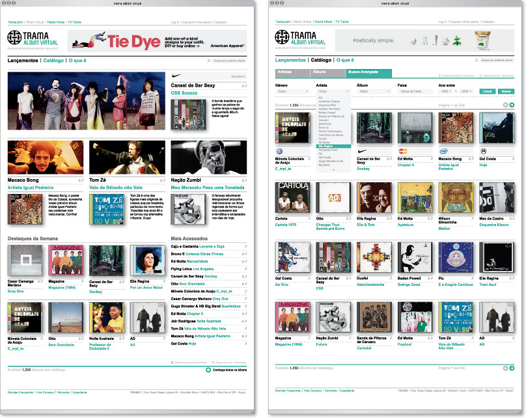Click the Faixa name input field
Image resolution: width=526 pixels, height=420 pixels.
414,92
